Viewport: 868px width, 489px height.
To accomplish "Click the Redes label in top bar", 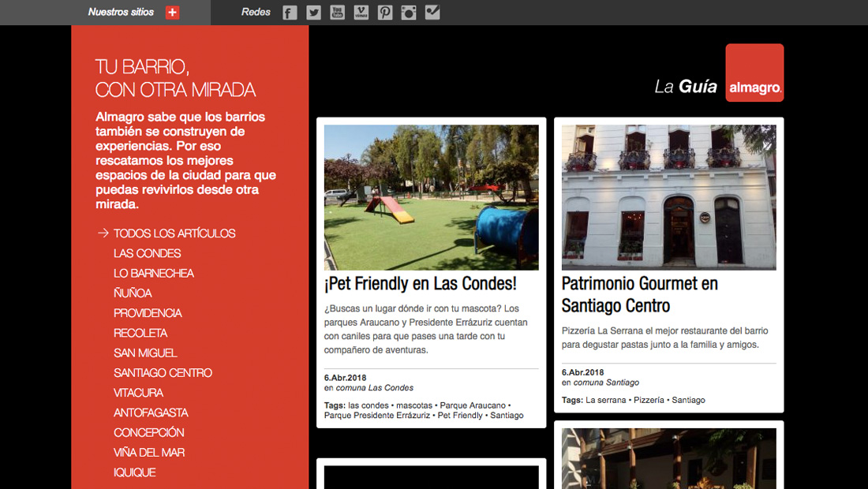I will [256, 12].
